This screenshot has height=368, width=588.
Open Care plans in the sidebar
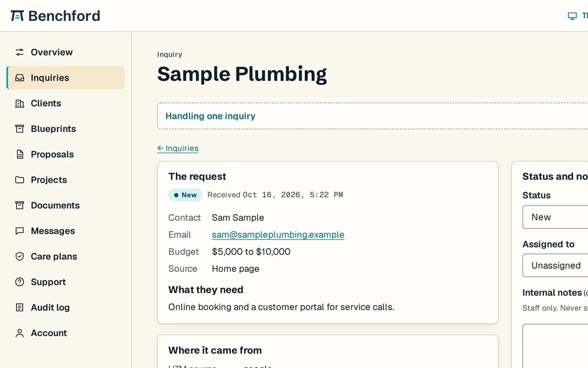point(66,256)
